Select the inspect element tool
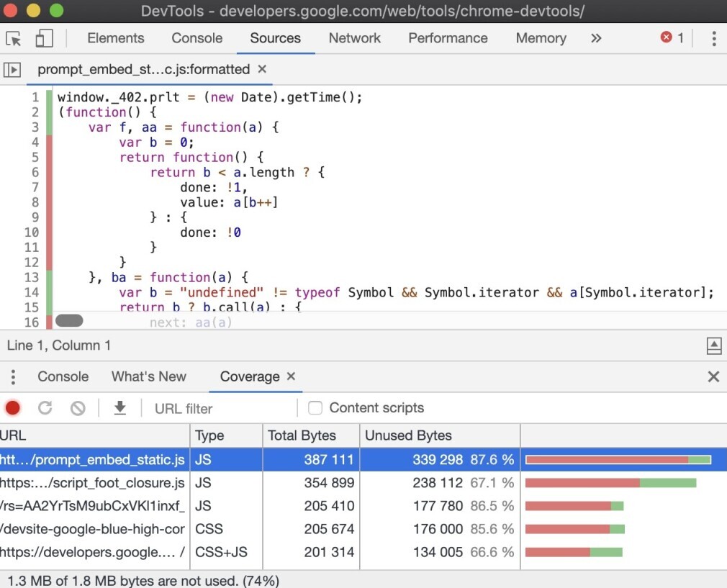 pyautogui.click(x=12, y=39)
